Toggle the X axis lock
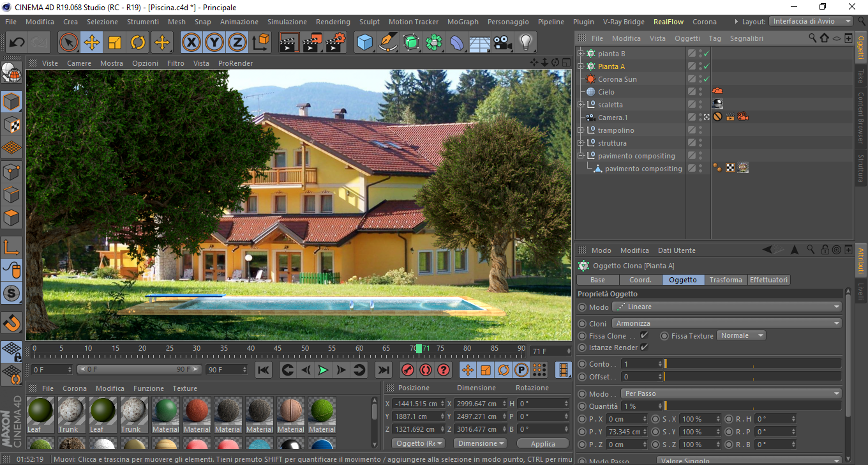The image size is (868, 465). pos(191,43)
